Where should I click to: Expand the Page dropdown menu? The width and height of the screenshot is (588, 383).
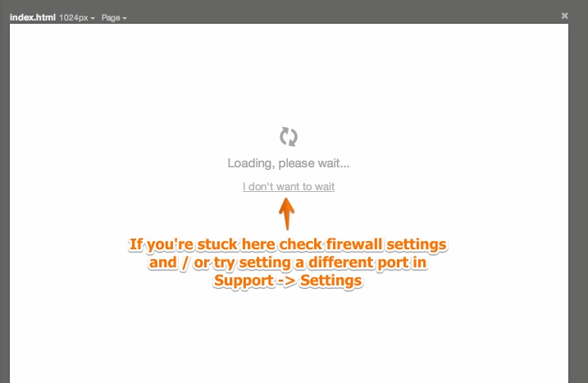point(114,17)
